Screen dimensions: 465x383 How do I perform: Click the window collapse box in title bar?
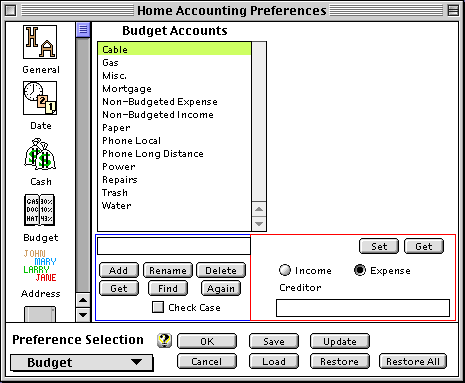[x=453, y=11]
